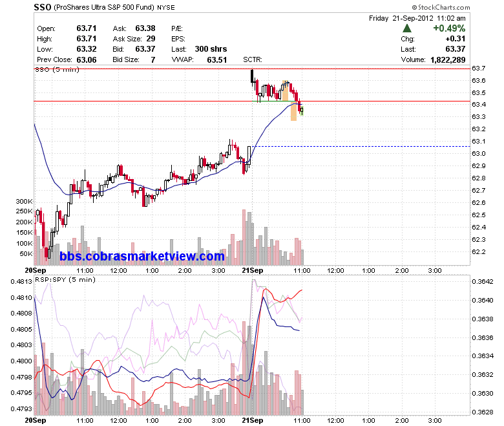Click the ProShares Ultra S&P 500 Fund name

point(103,7)
